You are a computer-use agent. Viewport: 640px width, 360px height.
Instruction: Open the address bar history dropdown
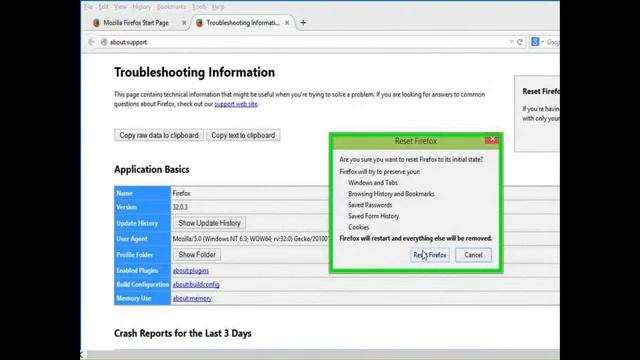pos(511,42)
